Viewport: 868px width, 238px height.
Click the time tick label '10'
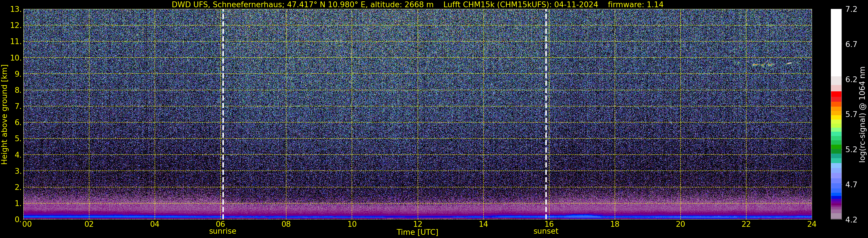pos(352,224)
